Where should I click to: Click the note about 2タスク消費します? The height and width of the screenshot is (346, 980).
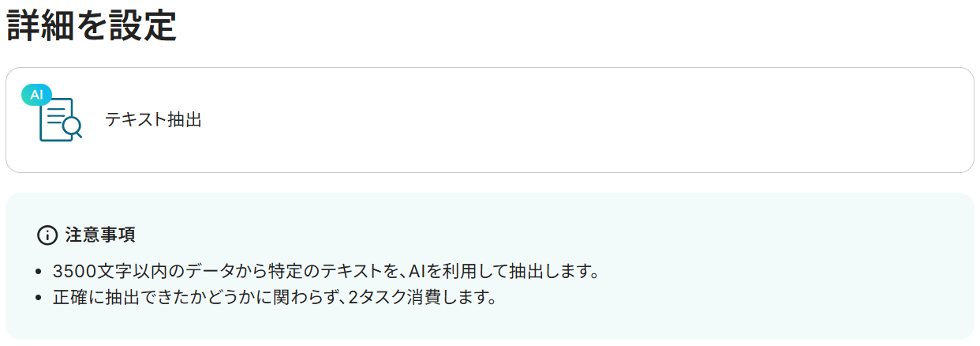275,299
